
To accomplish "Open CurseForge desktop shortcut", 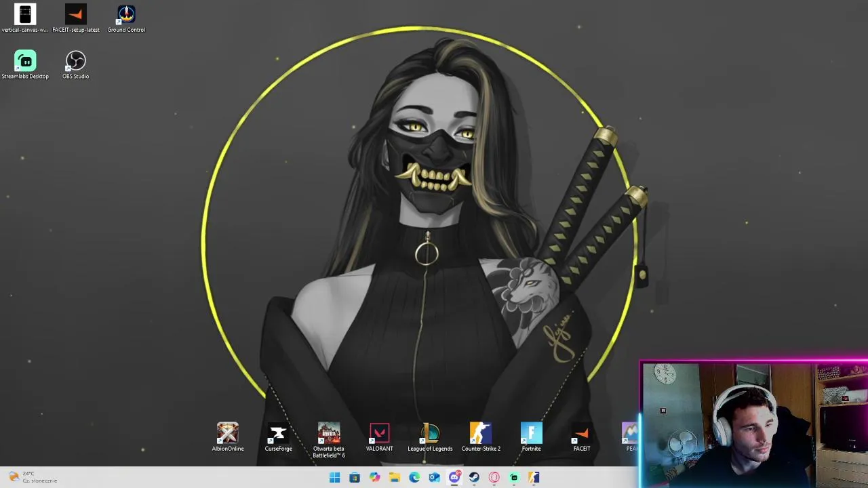I will [x=278, y=437].
